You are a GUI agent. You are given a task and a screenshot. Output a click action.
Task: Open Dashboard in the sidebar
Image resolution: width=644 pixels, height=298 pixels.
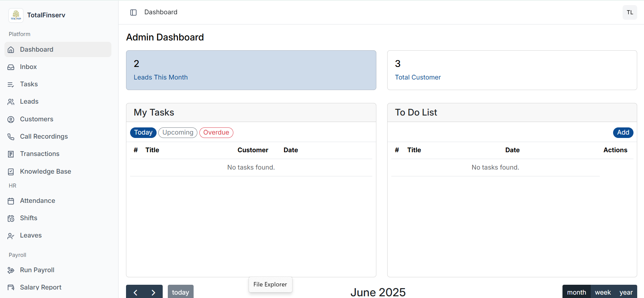pyautogui.click(x=58, y=50)
